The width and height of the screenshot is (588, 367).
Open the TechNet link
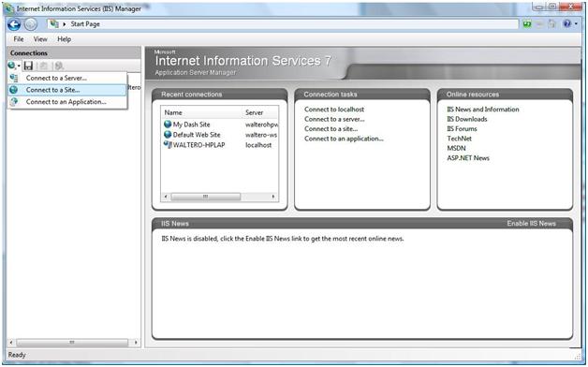coord(460,139)
